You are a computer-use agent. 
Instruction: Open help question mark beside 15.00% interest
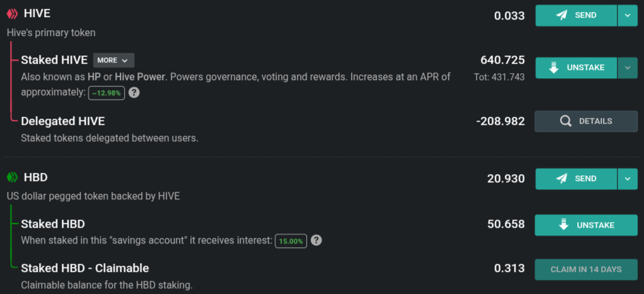click(x=316, y=240)
